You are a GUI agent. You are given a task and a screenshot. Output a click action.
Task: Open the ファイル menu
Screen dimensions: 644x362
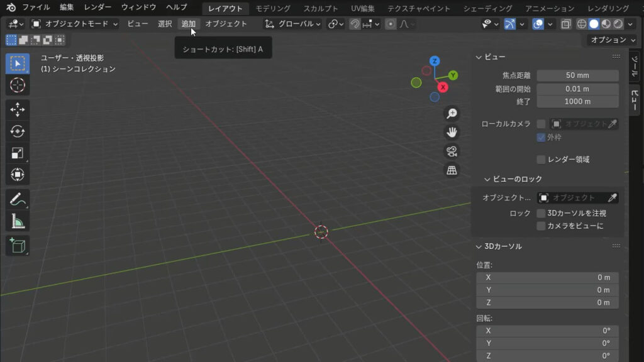click(x=36, y=8)
